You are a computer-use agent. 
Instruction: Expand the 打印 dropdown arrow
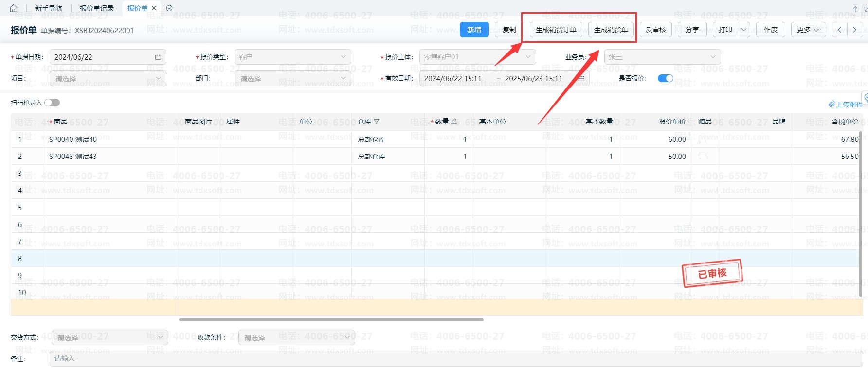743,30
